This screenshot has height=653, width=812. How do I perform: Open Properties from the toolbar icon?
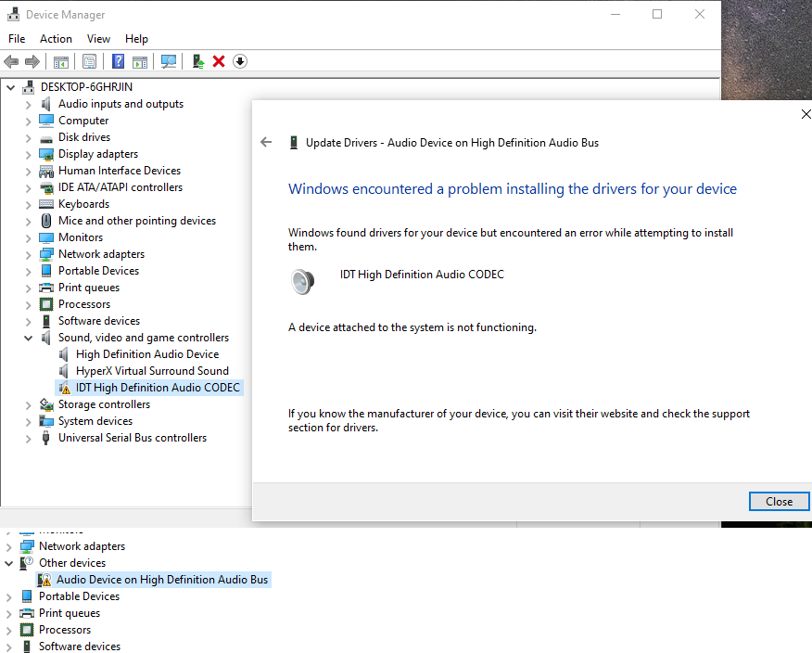coord(89,61)
